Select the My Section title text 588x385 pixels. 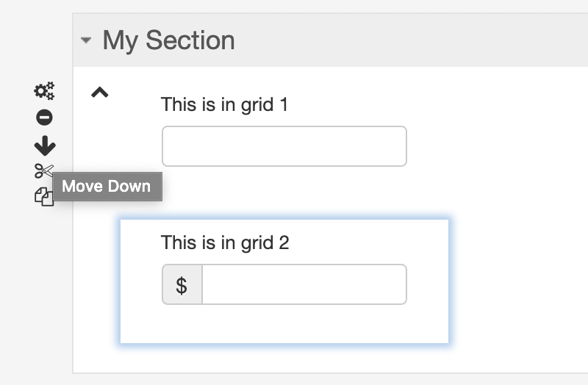(x=168, y=40)
